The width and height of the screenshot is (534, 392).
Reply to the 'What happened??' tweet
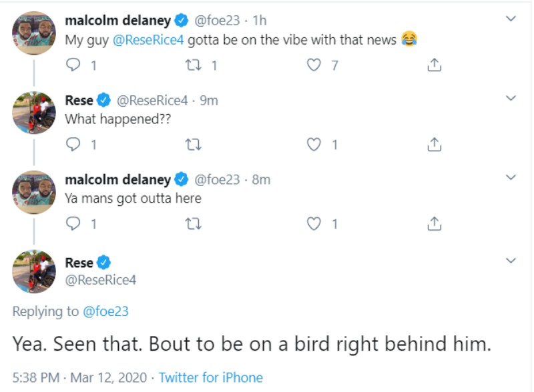74,145
